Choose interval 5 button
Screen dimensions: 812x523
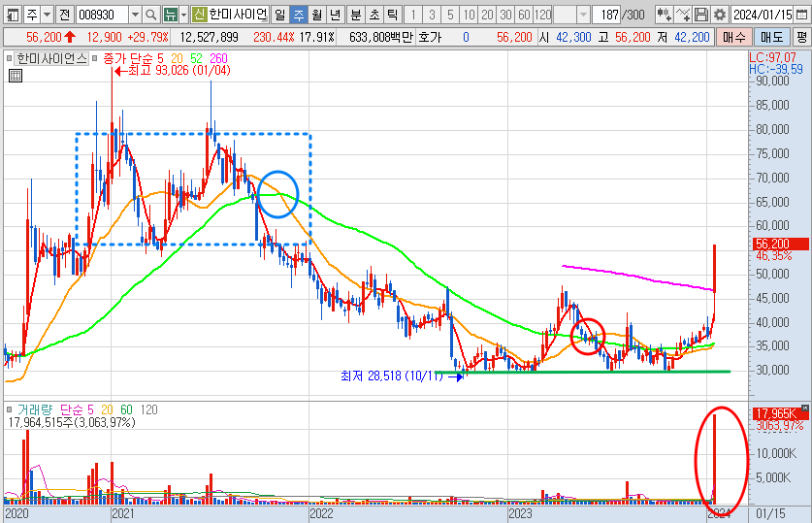click(450, 15)
